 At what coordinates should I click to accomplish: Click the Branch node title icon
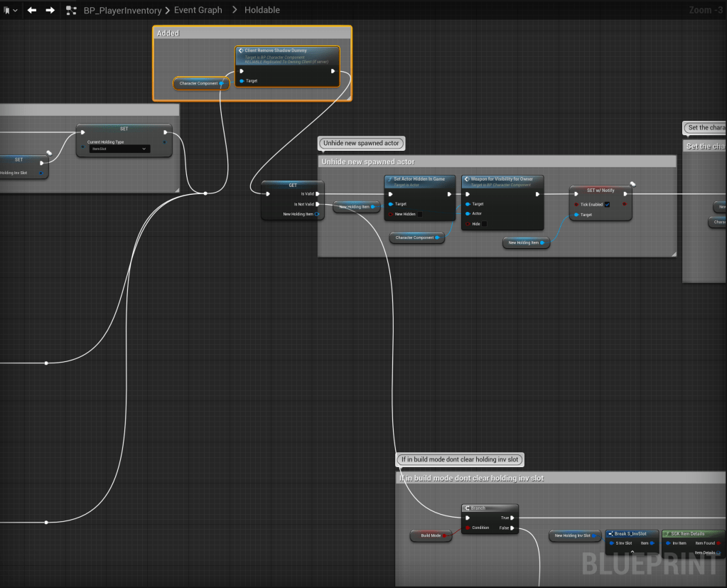pos(466,508)
